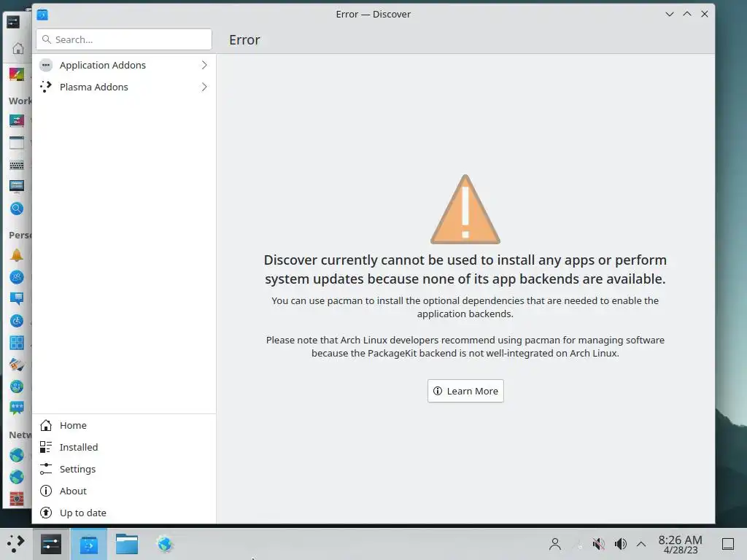
Task: Open the Shortcuts keyboard icon in System Settings
Action: coord(17,165)
